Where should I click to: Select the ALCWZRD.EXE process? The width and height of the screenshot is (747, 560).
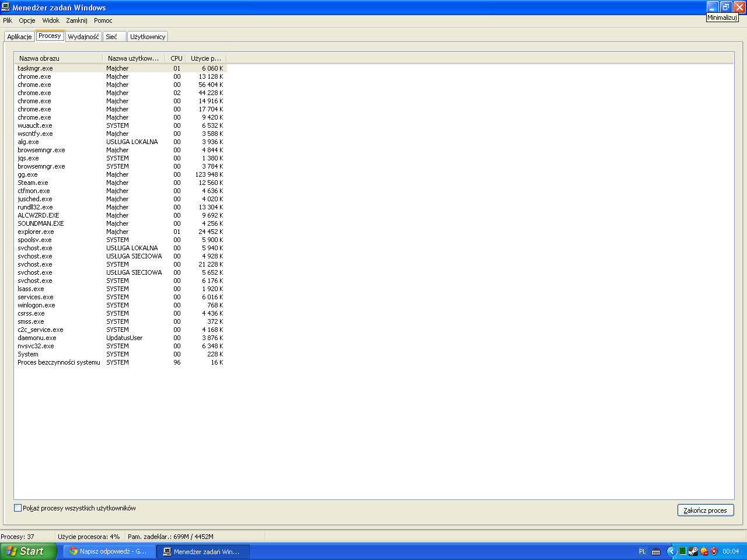point(120,215)
